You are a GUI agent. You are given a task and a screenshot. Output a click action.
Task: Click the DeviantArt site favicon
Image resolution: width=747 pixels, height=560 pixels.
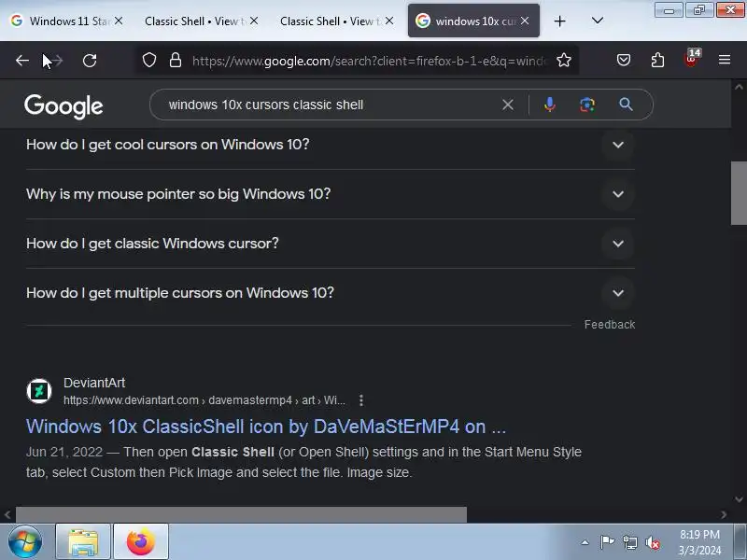[39, 391]
